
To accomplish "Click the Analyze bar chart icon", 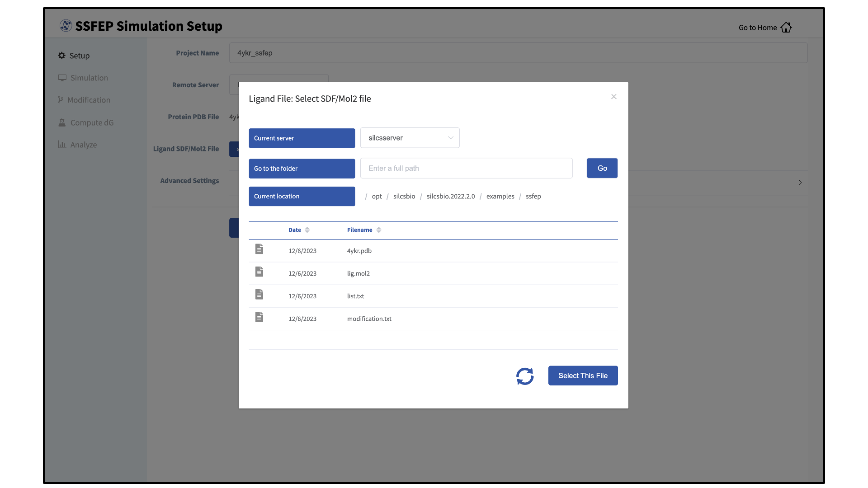I will [x=62, y=145].
